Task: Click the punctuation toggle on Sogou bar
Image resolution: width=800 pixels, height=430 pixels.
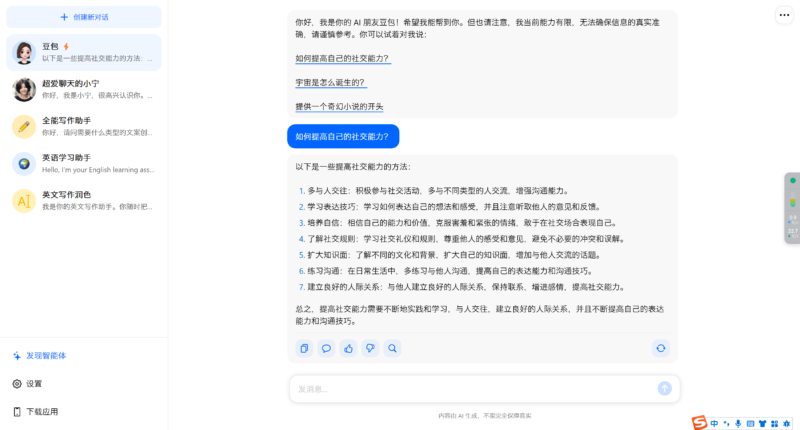Action: pyautogui.click(x=727, y=423)
